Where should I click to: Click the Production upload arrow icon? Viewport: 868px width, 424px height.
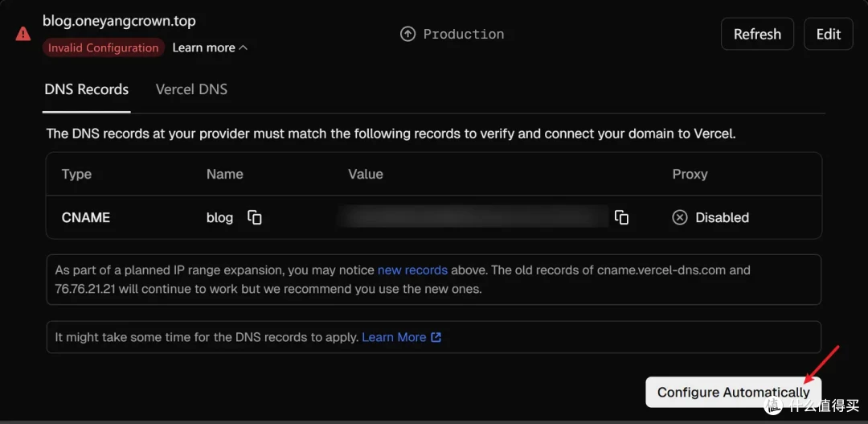[x=407, y=35]
